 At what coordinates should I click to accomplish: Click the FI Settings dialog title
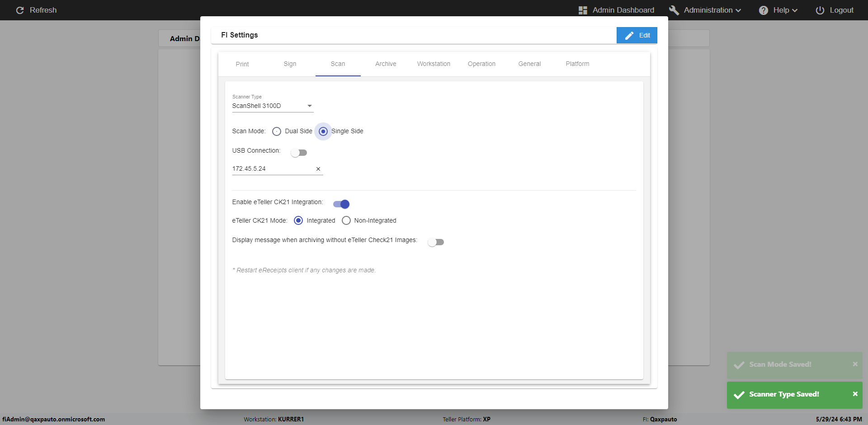[x=240, y=35]
